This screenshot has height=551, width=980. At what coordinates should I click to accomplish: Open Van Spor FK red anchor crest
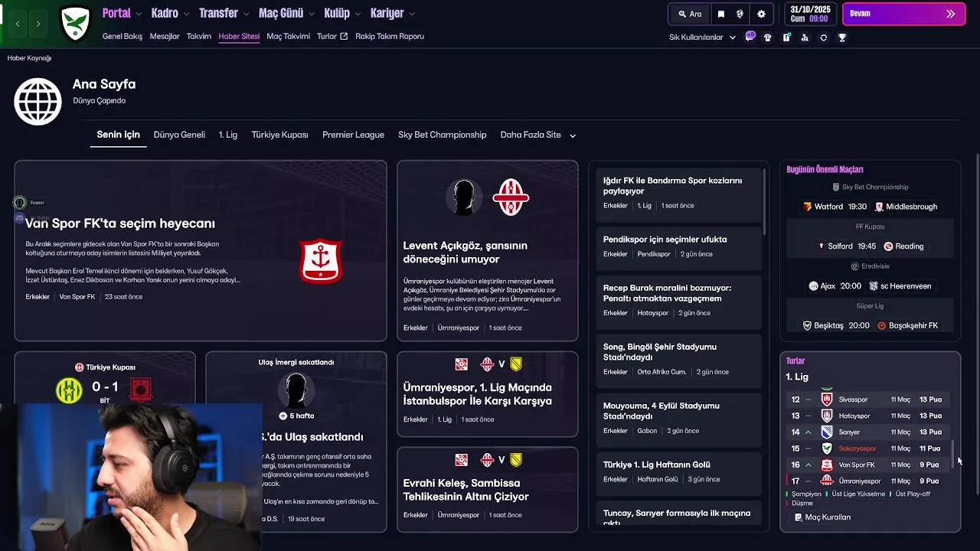(320, 260)
